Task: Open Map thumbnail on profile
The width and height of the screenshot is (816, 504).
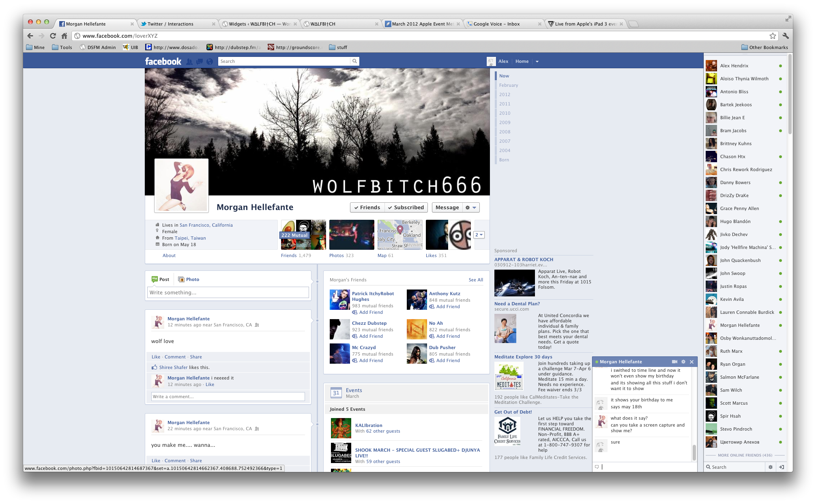Action: 400,235
